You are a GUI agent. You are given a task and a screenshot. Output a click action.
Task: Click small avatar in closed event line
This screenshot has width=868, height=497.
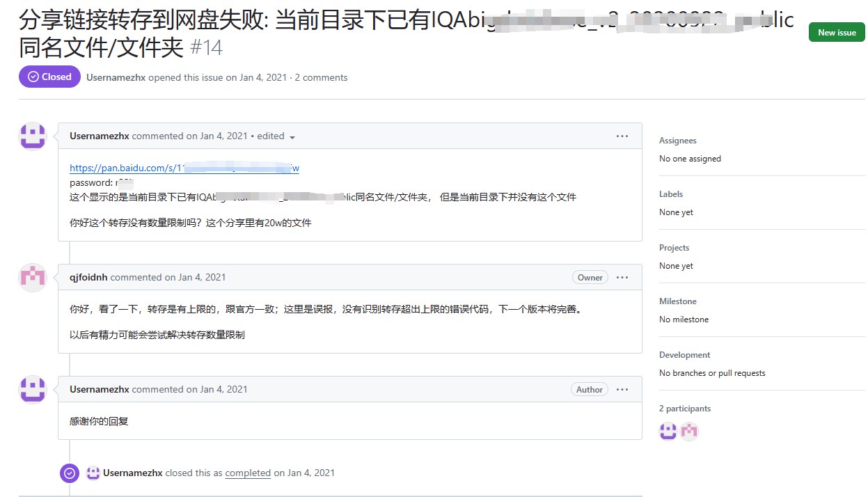pyautogui.click(x=93, y=473)
